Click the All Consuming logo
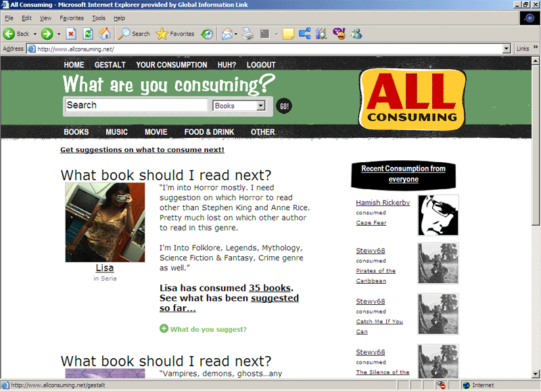This screenshot has height=392, width=541. 413,99
